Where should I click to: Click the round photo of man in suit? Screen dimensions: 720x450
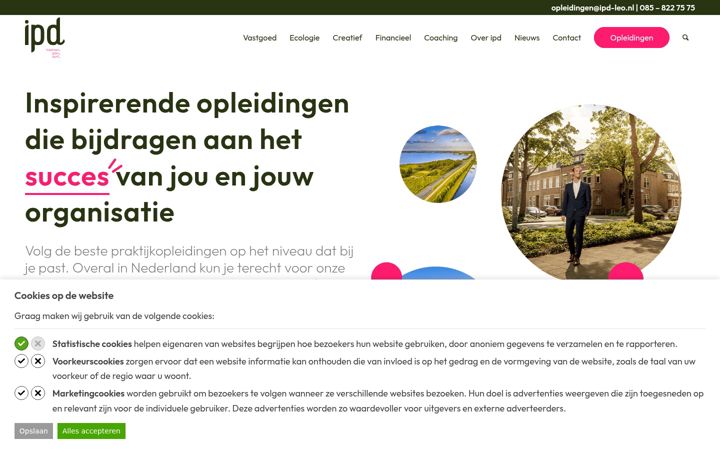click(591, 192)
